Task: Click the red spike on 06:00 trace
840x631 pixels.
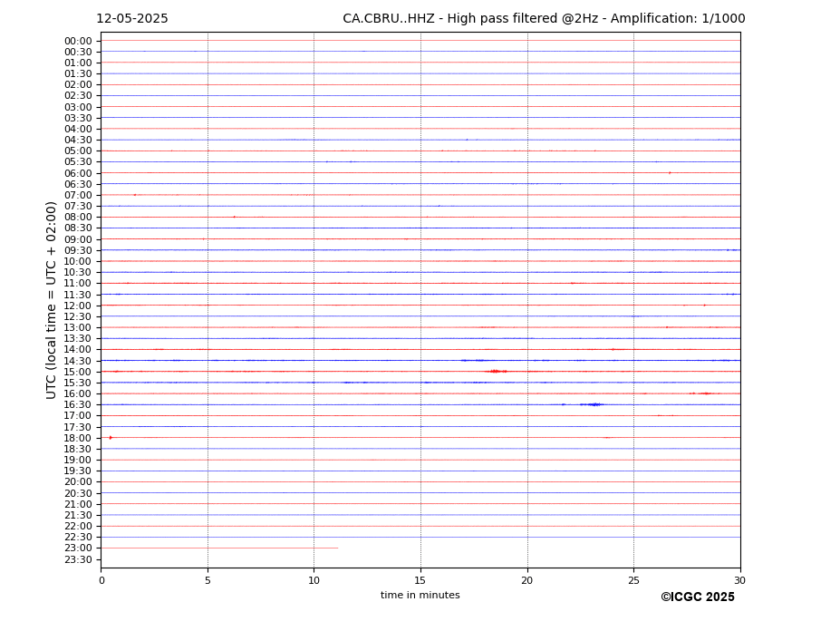Action: (x=670, y=172)
